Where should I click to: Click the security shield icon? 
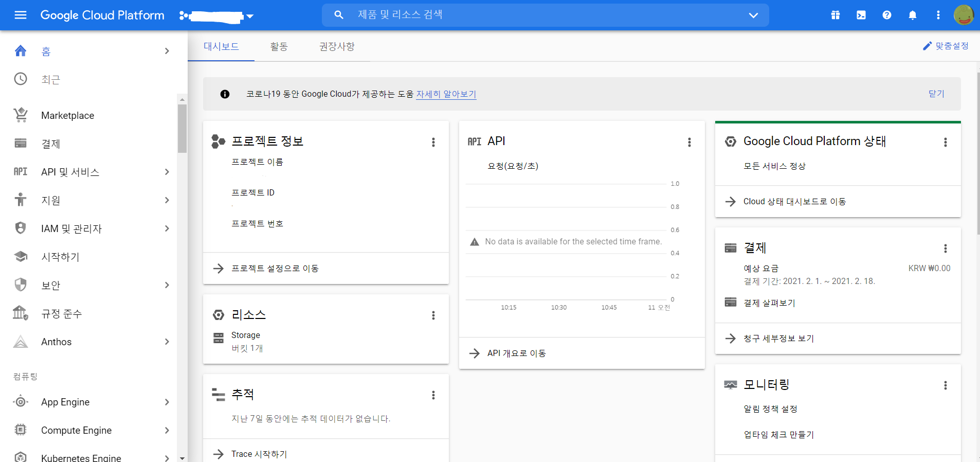[x=21, y=285]
